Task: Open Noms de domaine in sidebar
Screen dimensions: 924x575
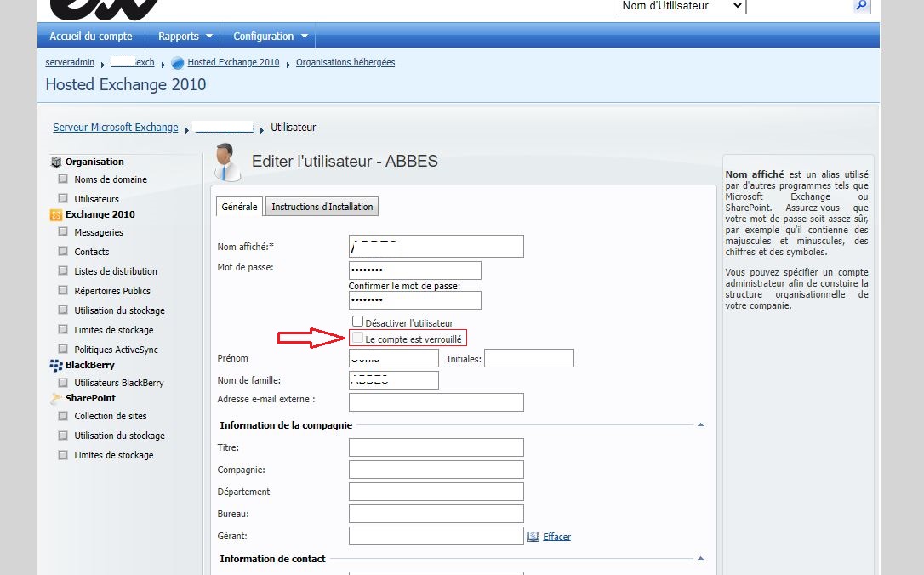Action: coord(111,179)
